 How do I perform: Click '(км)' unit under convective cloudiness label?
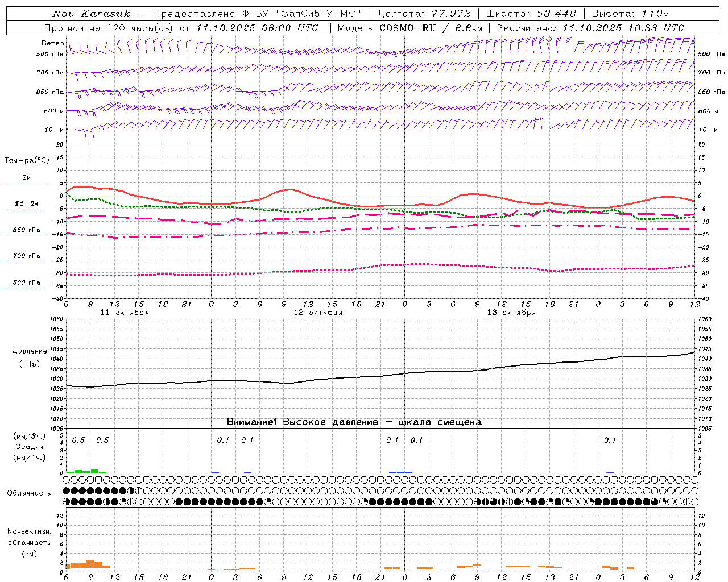coord(29,554)
